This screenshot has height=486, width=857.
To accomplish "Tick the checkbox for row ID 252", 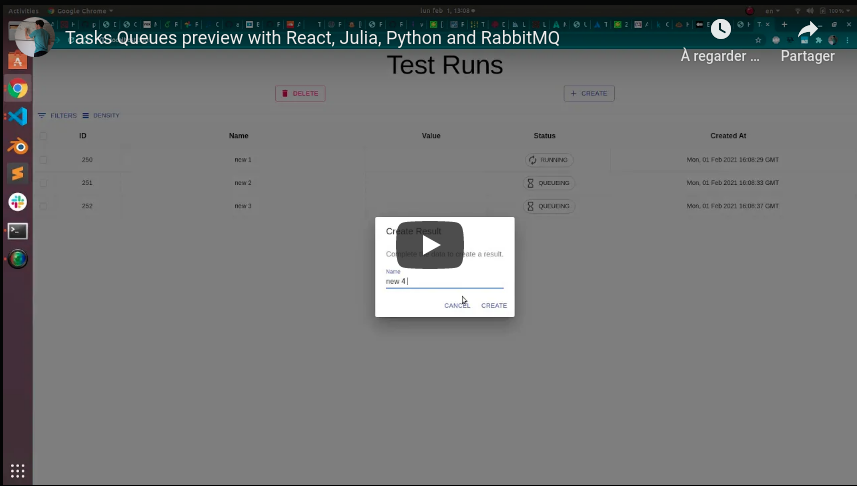I will coord(43,206).
